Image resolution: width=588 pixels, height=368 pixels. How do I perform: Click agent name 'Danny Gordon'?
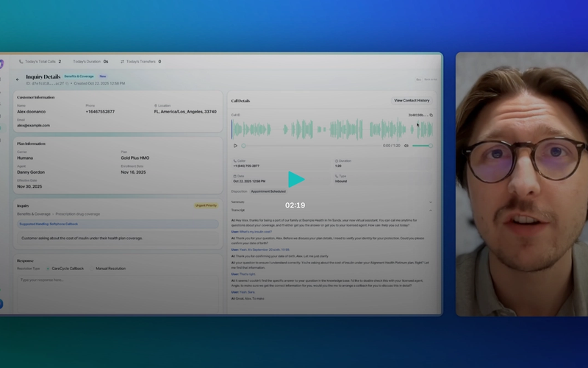click(31, 172)
